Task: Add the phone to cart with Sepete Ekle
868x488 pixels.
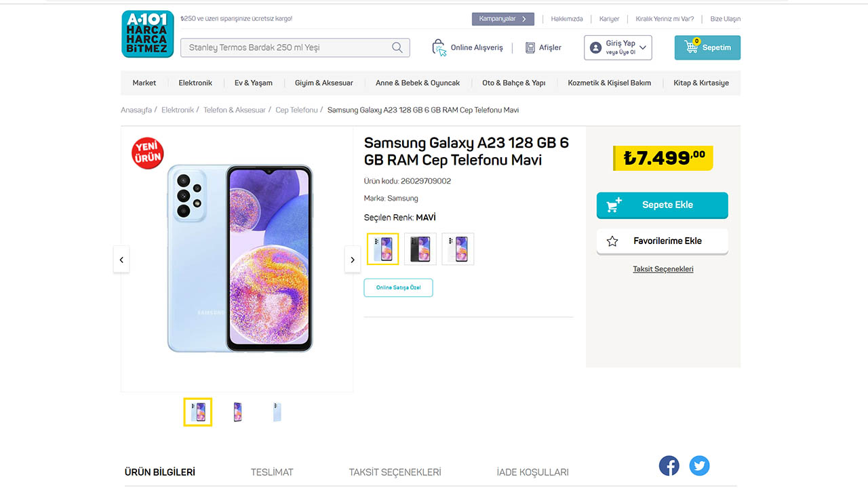Action: [x=662, y=205]
